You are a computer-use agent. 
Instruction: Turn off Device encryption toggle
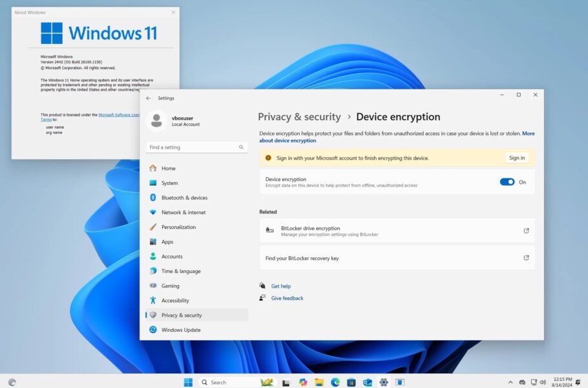507,182
